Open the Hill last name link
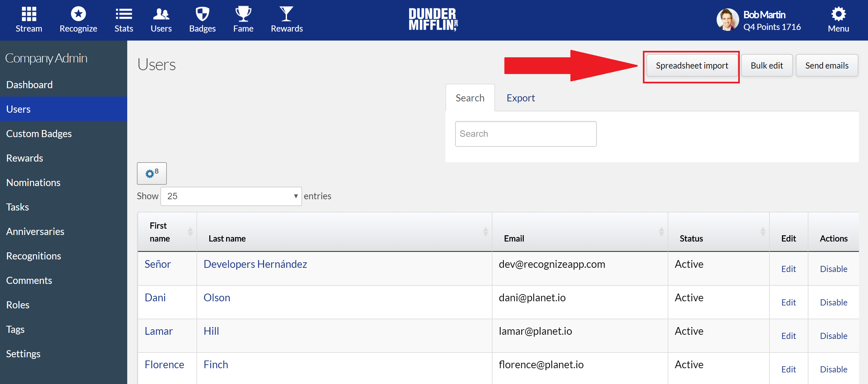The image size is (868, 384). click(x=211, y=331)
